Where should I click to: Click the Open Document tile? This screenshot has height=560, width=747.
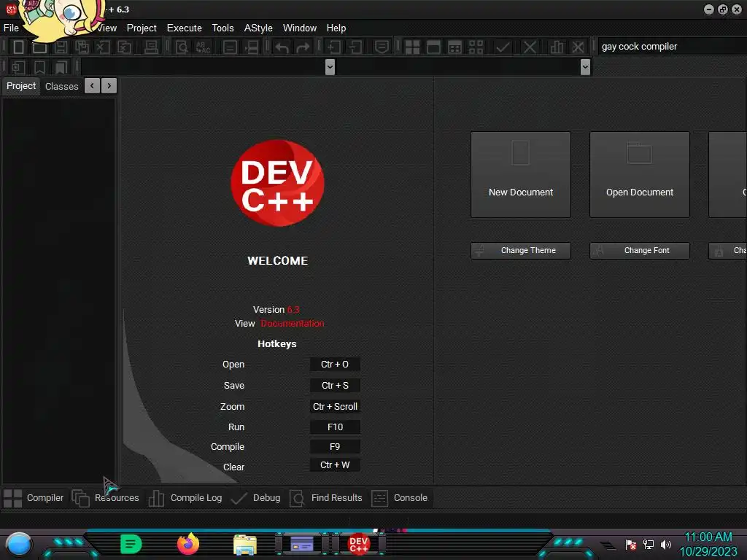click(x=640, y=175)
